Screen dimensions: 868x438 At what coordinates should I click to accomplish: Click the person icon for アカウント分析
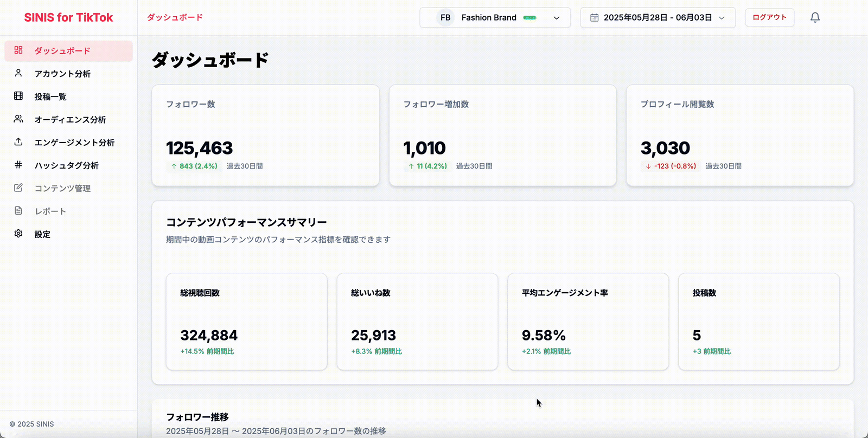coord(18,73)
